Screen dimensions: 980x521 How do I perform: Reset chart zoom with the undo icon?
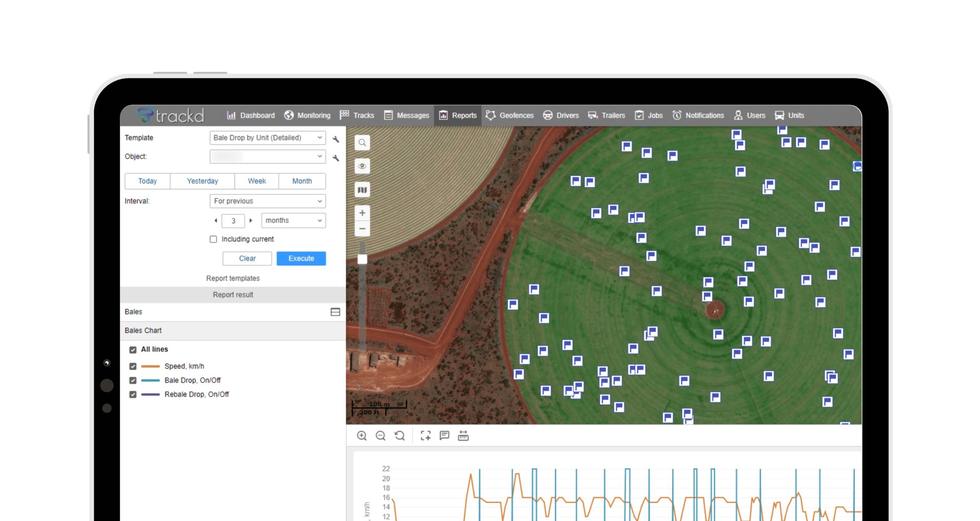pyautogui.click(x=399, y=436)
